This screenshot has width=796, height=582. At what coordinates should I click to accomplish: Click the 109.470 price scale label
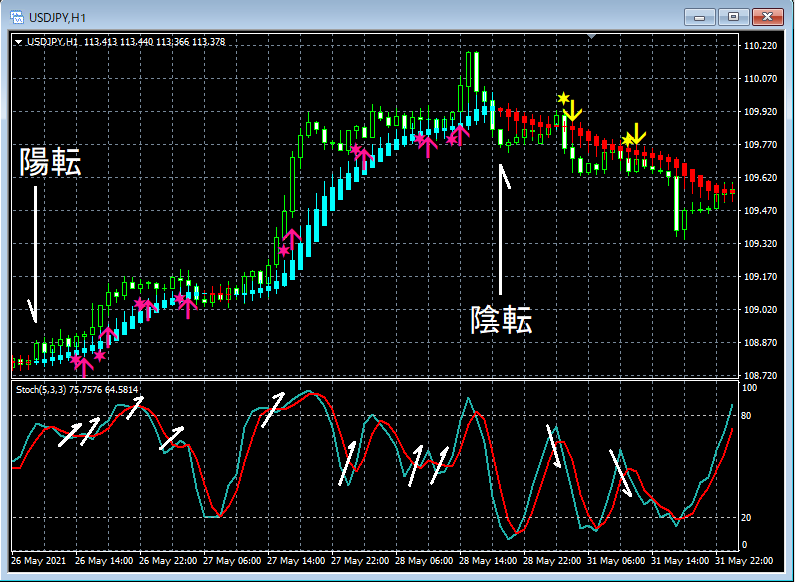760,211
